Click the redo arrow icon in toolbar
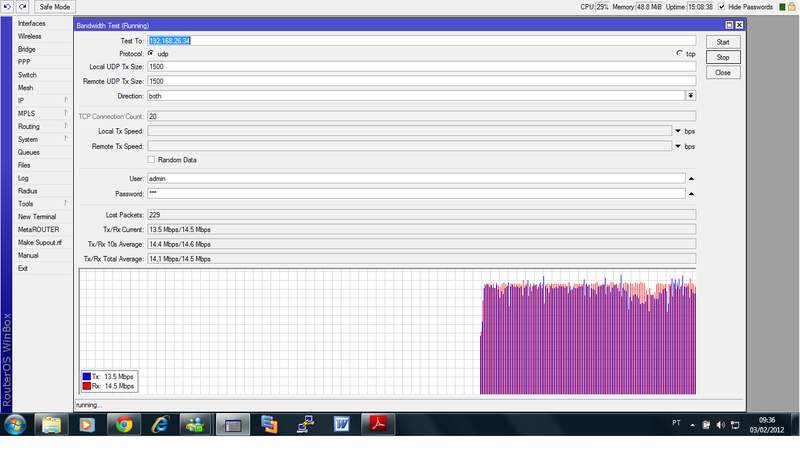 click(22, 7)
